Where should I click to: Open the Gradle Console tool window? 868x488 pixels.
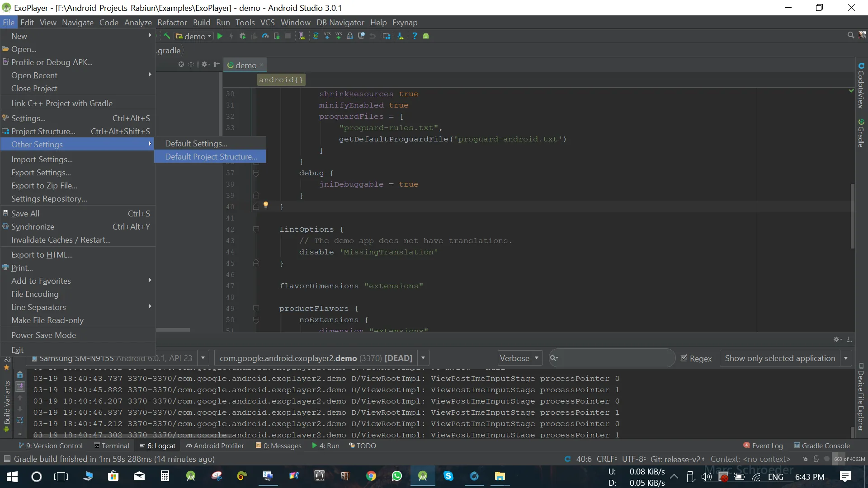point(822,446)
